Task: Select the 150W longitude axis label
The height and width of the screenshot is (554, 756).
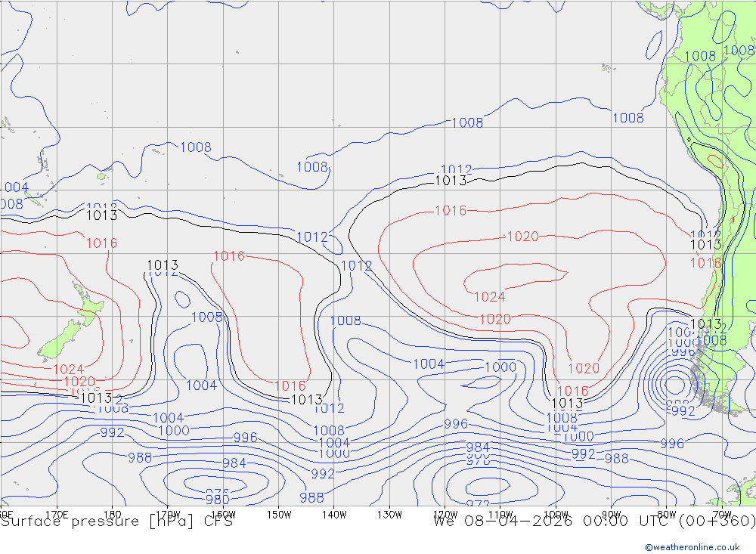Action: point(279,514)
